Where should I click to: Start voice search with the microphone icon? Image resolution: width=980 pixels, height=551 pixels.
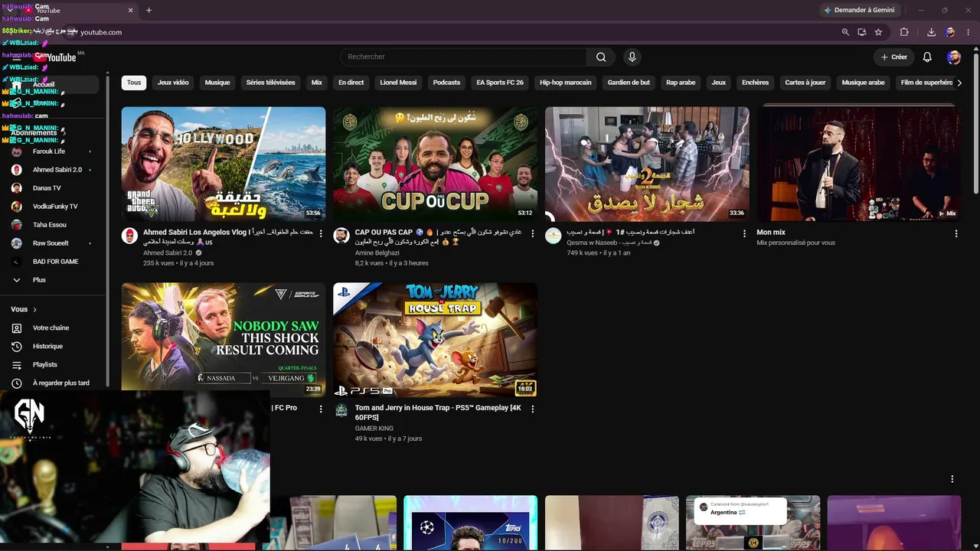coord(632,57)
